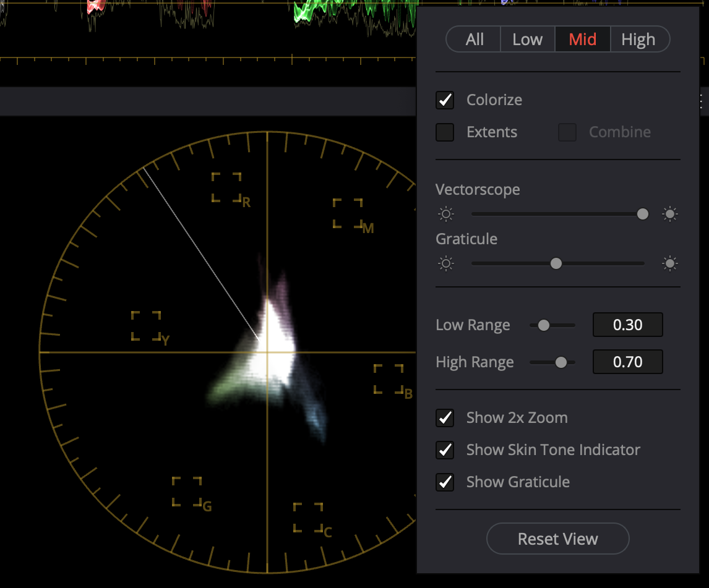Viewport: 709px width, 588px height.
Task: Click the Y target box on vectorscope
Action: [146, 325]
